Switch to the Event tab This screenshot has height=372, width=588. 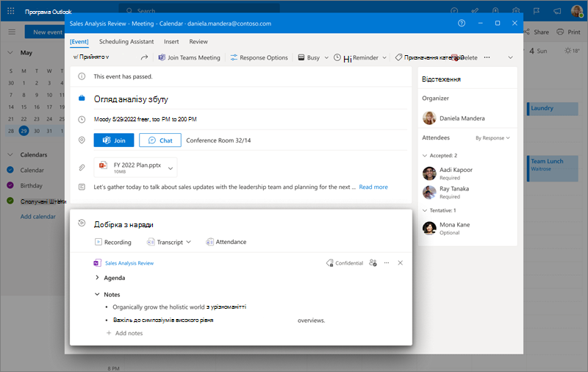pos(79,42)
